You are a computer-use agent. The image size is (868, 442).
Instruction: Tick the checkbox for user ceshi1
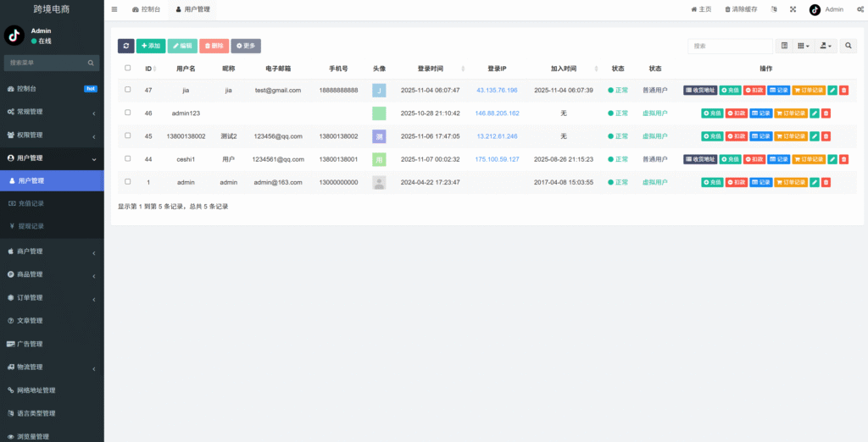pos(128,158)
